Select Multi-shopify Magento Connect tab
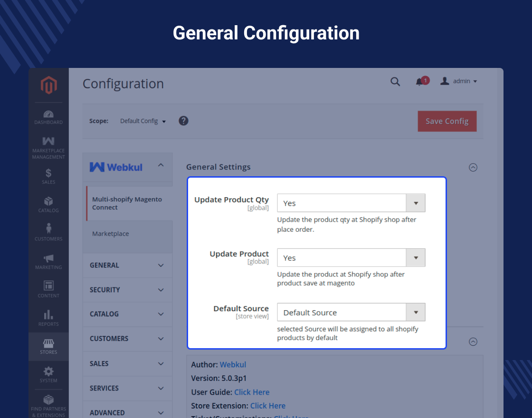532x418 pixels. pyautogui.click(x=129, y=203)
